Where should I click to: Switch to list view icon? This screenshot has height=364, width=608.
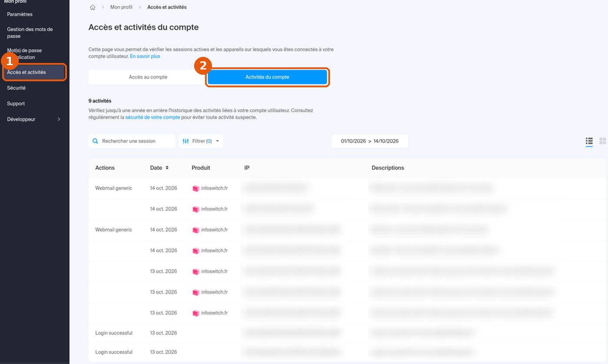click(x=589, y=141)
